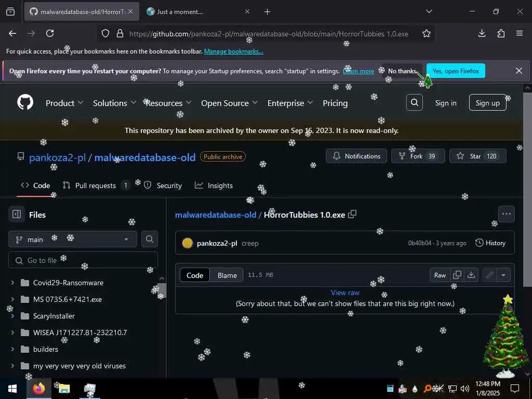The height and width of the screenshot is (399, 532).
Task: Open the tracking protection shield icon
Action: pyautogui.click(x=105, y=33)
